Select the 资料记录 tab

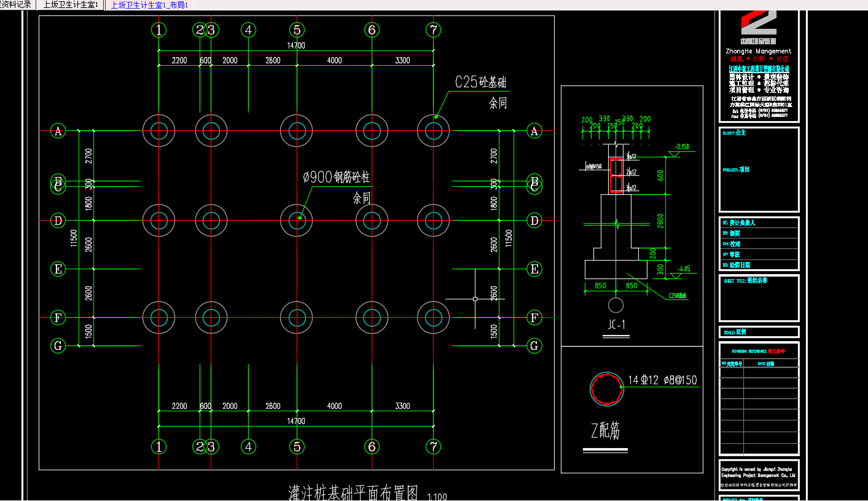tap(16, 5)
